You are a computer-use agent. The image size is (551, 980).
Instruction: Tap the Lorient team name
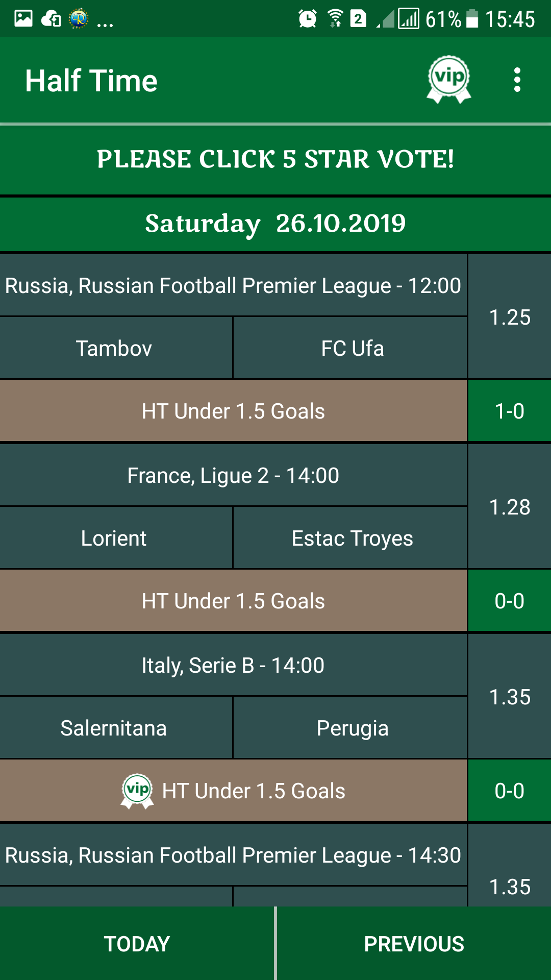click(x=114, y=538)
